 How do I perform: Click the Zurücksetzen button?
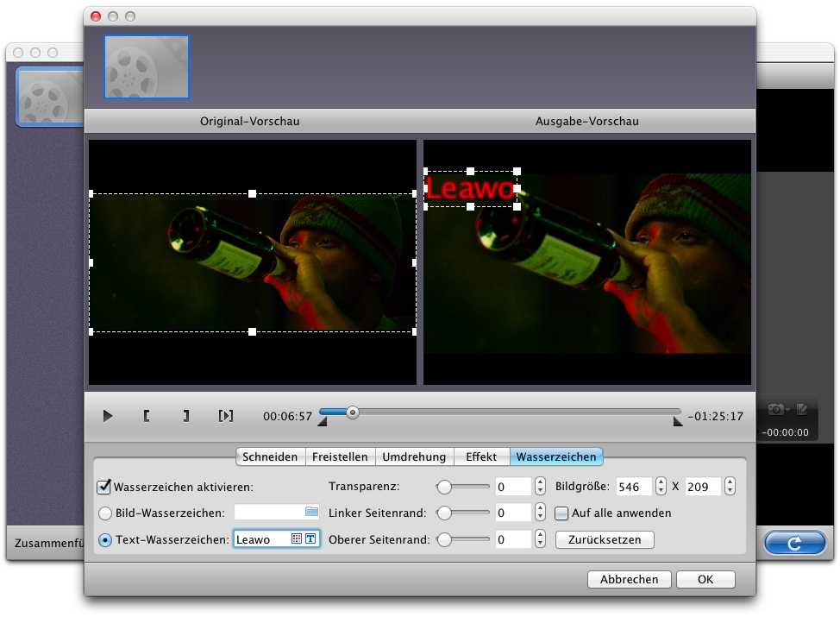click(605, 540)
